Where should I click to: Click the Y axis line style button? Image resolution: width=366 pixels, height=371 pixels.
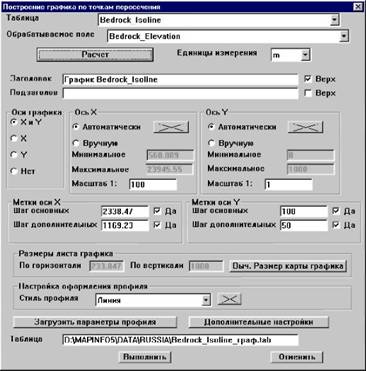(306, 127)
